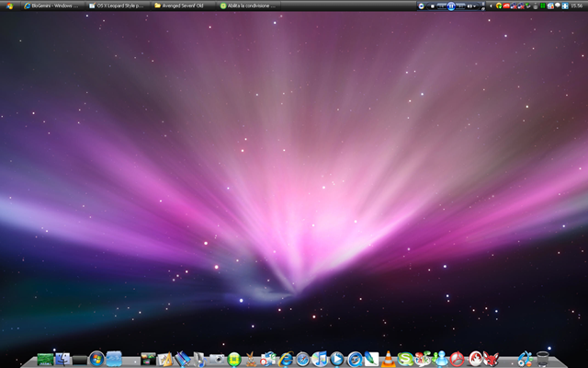Launch Skype from the dock
The image size is (588, 368).
coord(405,359)
